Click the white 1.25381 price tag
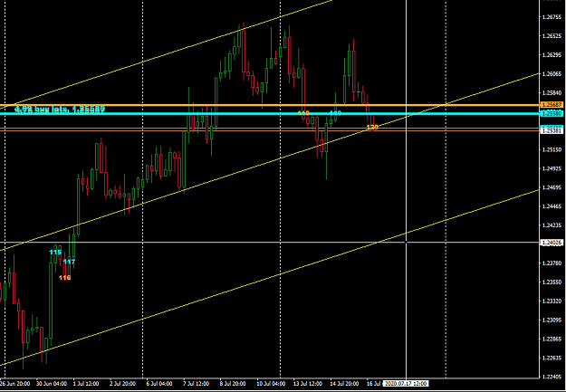The width and height of the screenshot is (566, 392). coord(552,131)
